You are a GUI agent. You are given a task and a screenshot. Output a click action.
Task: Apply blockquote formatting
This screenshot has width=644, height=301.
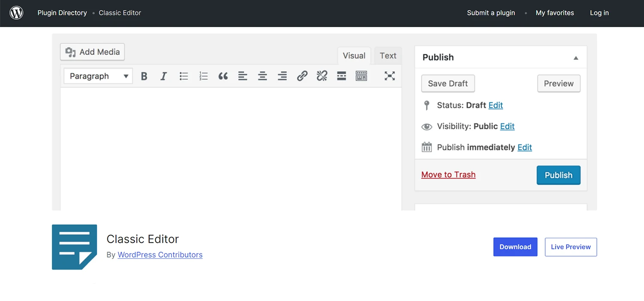(x=223, y=77)
